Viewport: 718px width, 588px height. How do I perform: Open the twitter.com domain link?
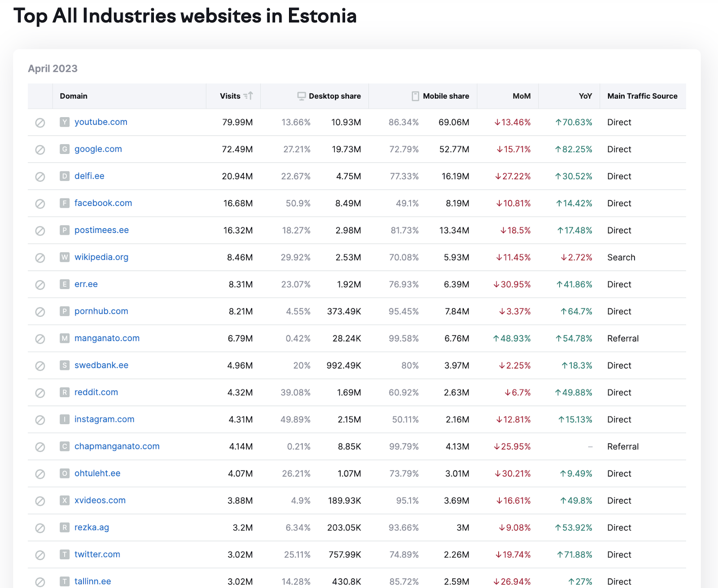[97, 554]
